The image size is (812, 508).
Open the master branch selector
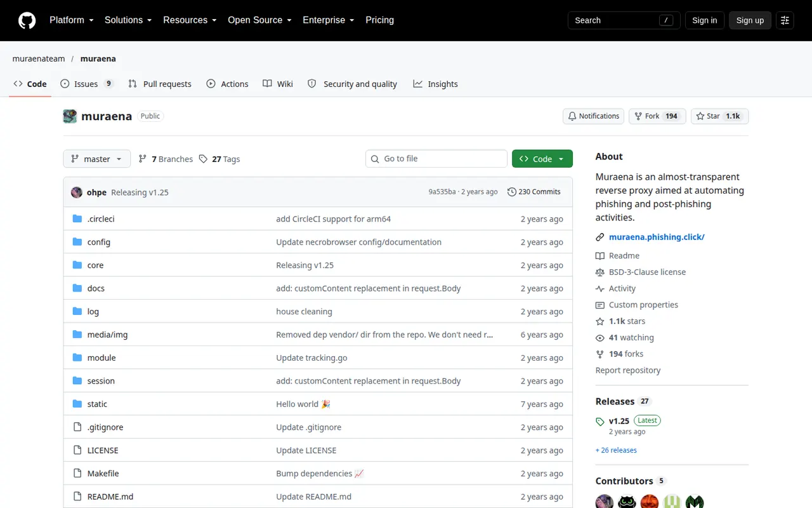tap(97, 159)
